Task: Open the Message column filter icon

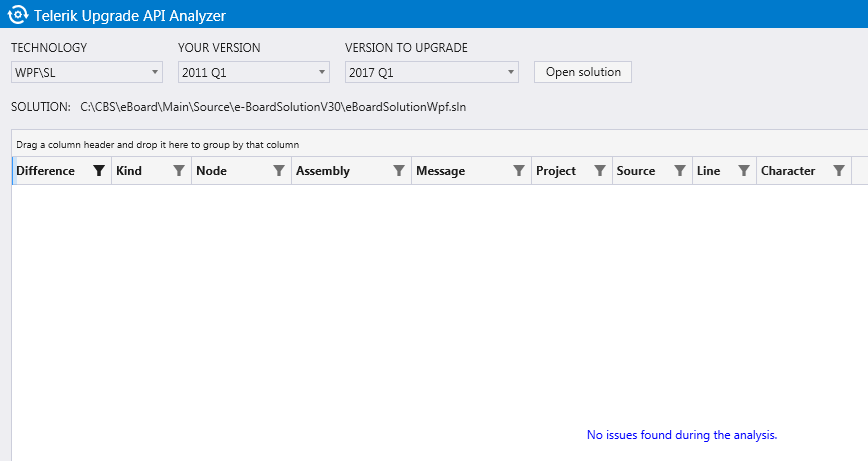Action: point(519,171)
